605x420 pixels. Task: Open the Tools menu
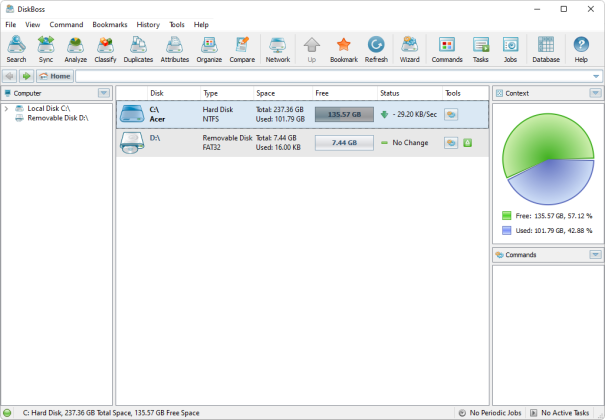click(x=177, y=25)
